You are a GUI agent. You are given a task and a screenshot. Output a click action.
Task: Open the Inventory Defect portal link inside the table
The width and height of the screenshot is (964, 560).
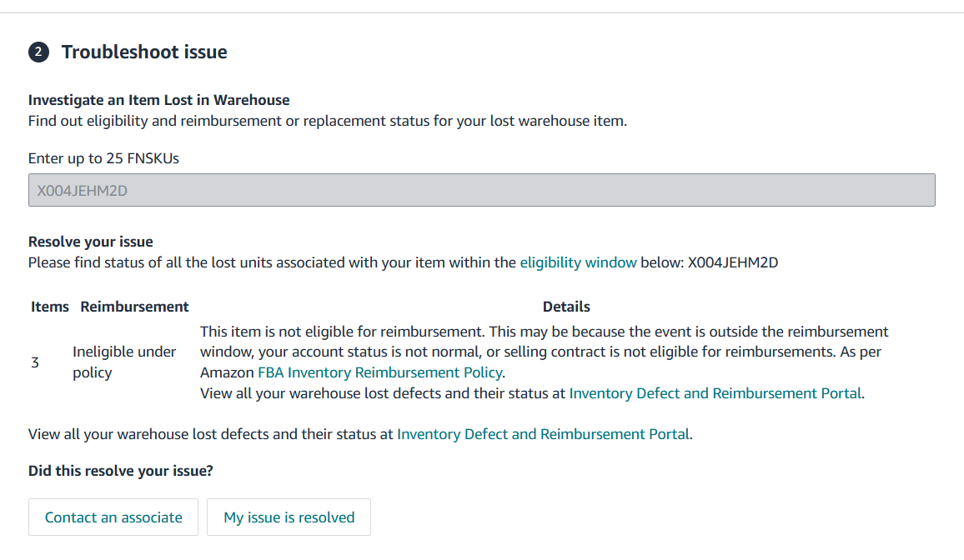pyautogui.click(x=715, y=393)
